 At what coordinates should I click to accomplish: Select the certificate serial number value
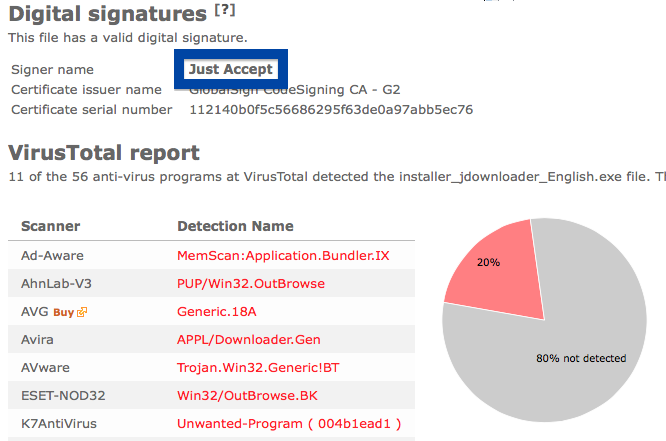[331, 110]
